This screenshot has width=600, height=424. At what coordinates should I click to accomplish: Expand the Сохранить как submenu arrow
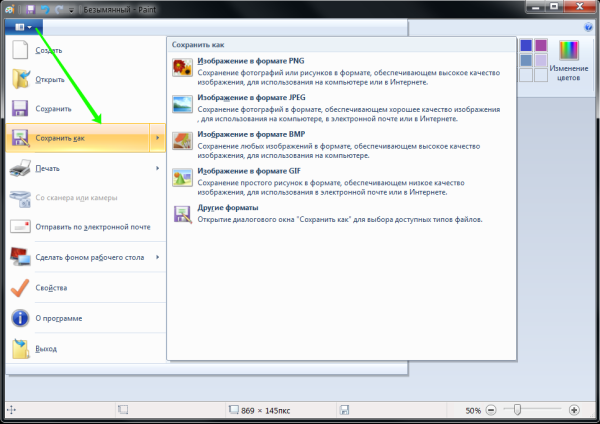158,138
